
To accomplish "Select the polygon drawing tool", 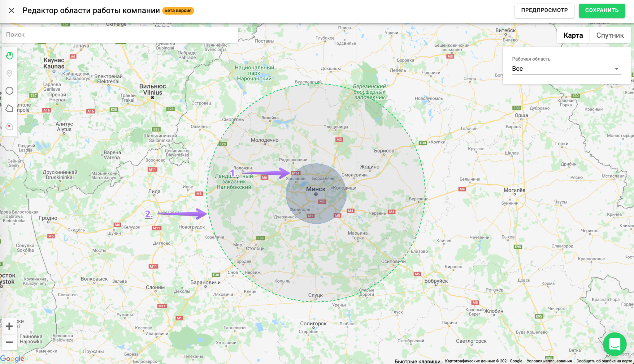I will pyautogui.click(x=9, y=109).
